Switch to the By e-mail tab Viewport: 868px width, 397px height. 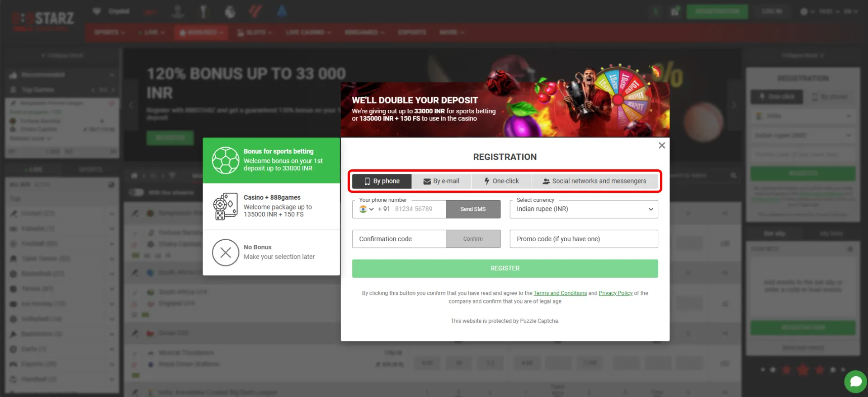pyautogui.click(x=441, y=181)
